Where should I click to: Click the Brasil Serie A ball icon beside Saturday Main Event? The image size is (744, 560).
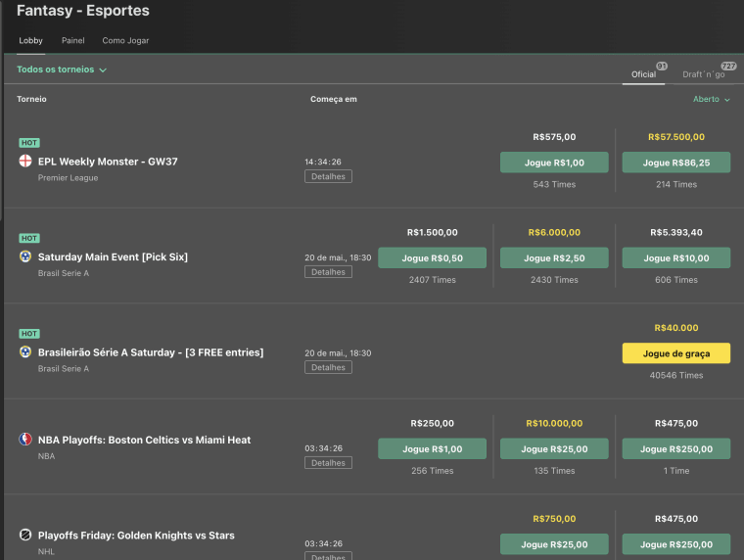pos(25,257)
